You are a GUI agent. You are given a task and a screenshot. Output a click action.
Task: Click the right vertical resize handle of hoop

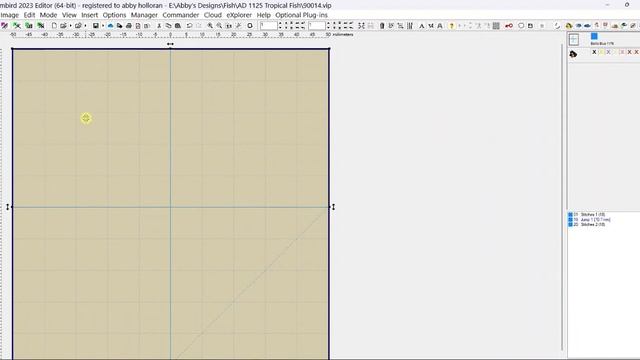333,207
